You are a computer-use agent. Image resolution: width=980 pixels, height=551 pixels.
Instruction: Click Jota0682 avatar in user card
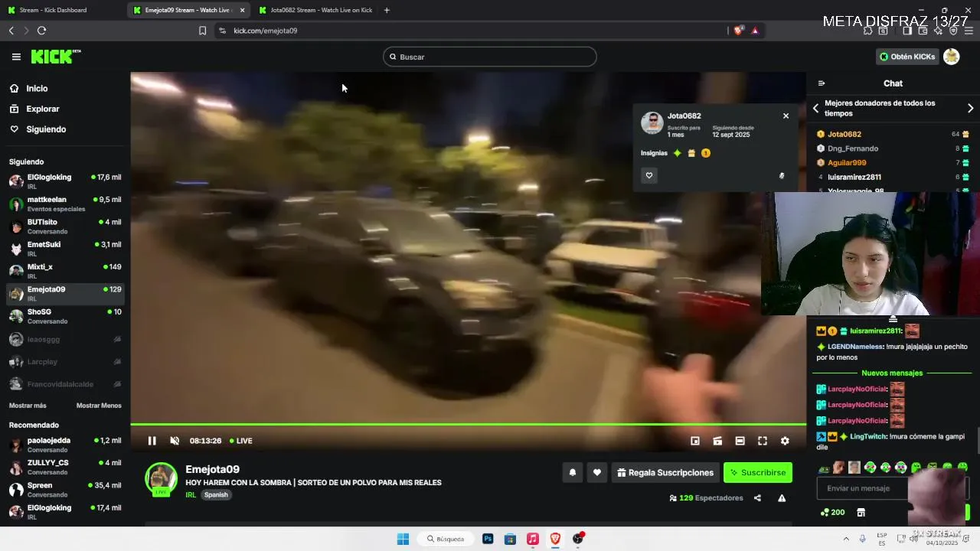(x=652, y=123)
